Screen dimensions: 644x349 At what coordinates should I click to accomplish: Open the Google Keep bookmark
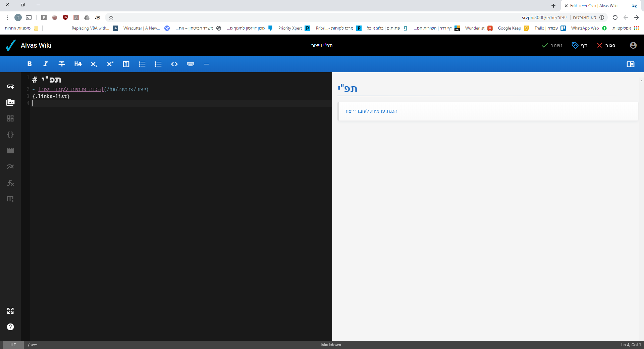pos(513,28)
